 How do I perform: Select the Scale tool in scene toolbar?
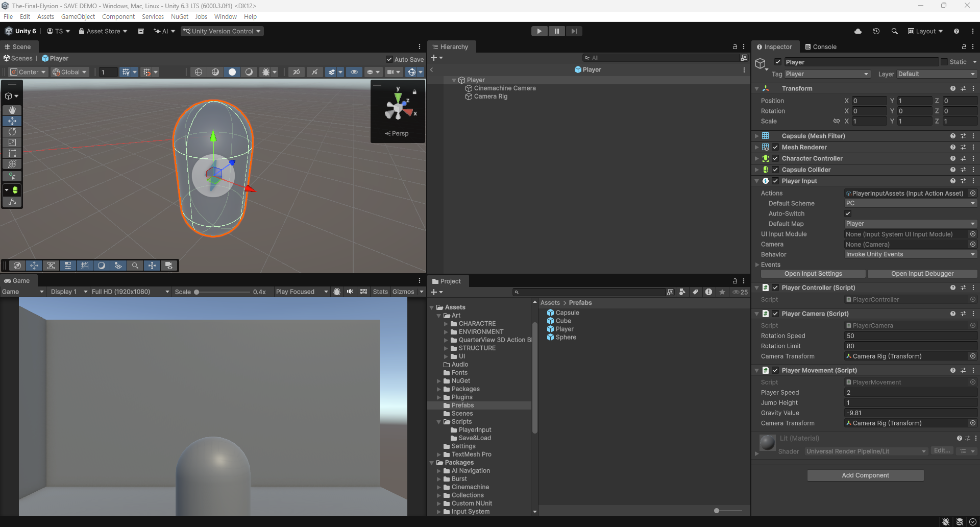click(12, 142)
